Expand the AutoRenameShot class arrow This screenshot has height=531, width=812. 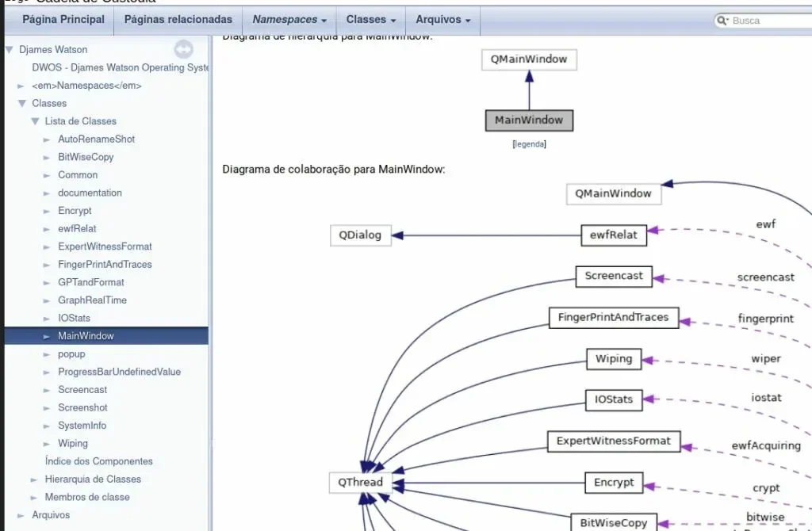(x=47, y=139)
